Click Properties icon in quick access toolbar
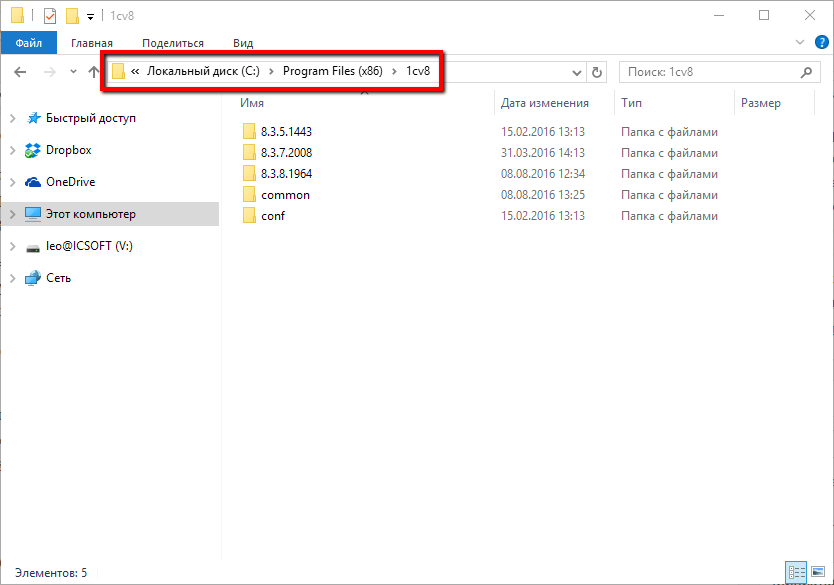Viewport: 834px width, 585px height. pyautogui.click(x=50, y=16)
